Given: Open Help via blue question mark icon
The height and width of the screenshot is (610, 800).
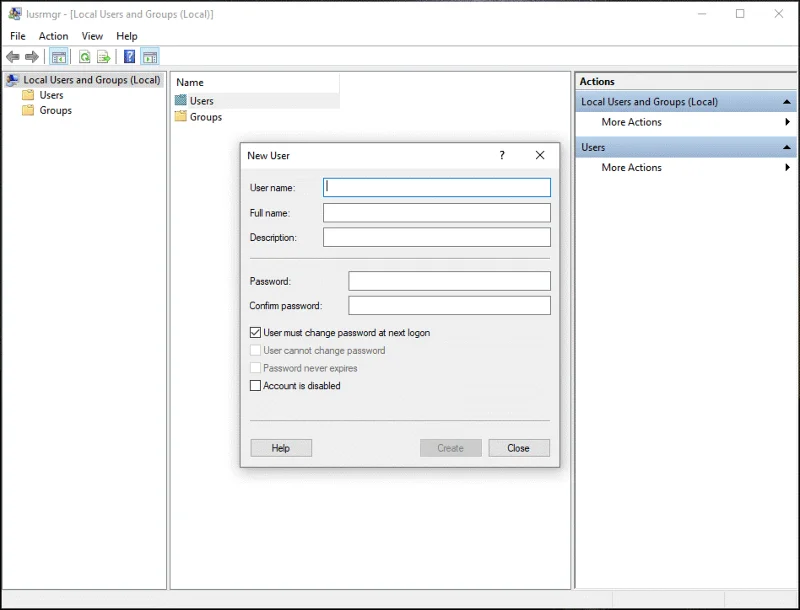Looking at the screenshot, I should tap(129, 57).
